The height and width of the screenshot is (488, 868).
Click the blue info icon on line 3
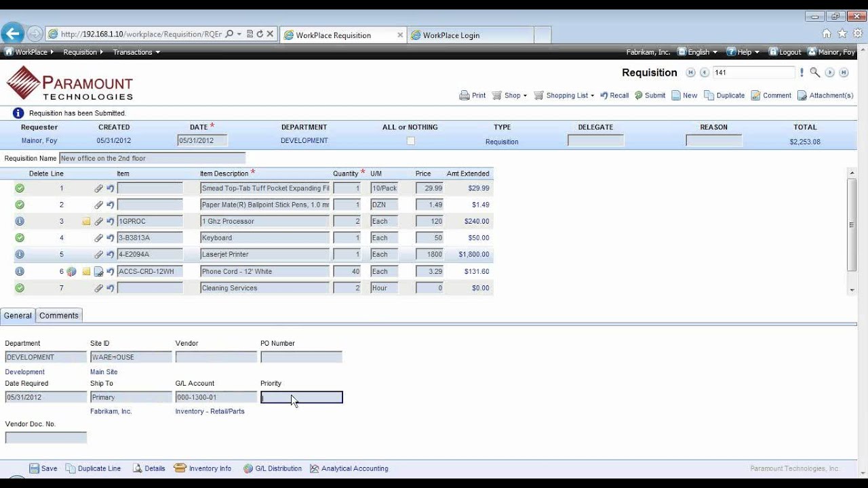click(x=20, y=222)
